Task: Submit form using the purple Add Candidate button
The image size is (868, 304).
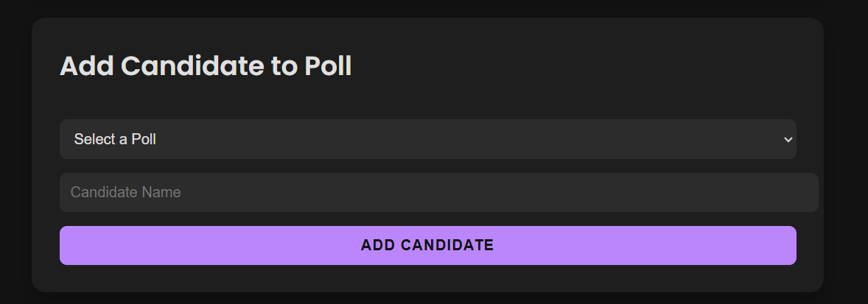Action: 427,245
